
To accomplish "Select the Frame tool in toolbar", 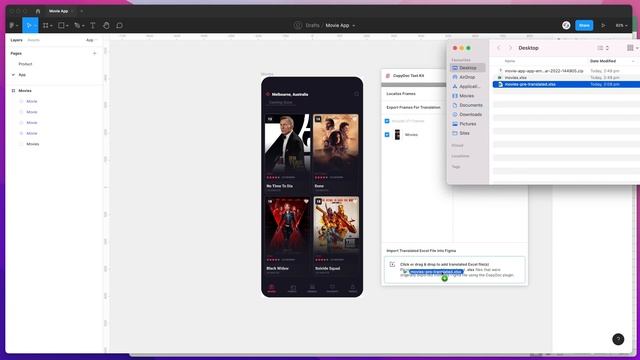I will tap(45, 25).
